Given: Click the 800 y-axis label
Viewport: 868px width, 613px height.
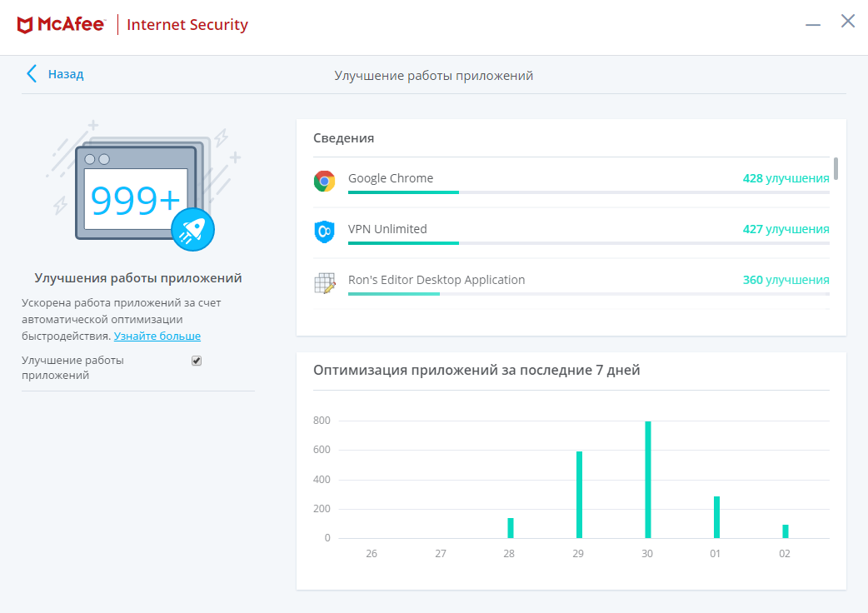Looking at the screenshot, I should click(322, 421).
